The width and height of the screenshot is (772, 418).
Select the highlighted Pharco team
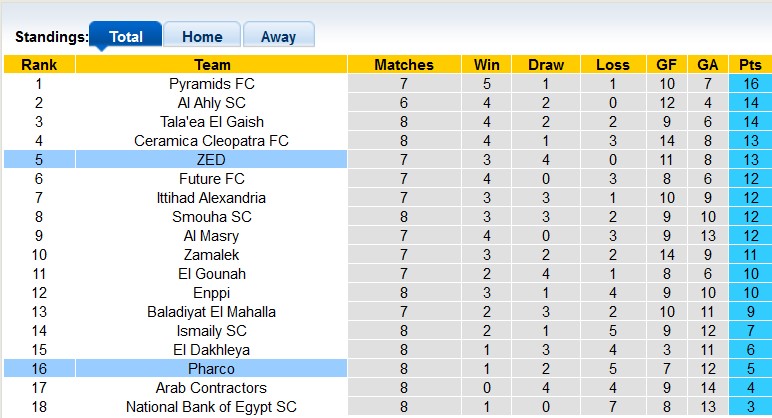[211, 368]
